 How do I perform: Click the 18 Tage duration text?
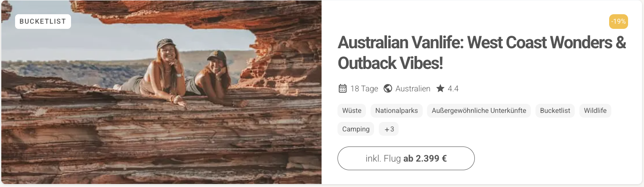click(x=364, y=89)
